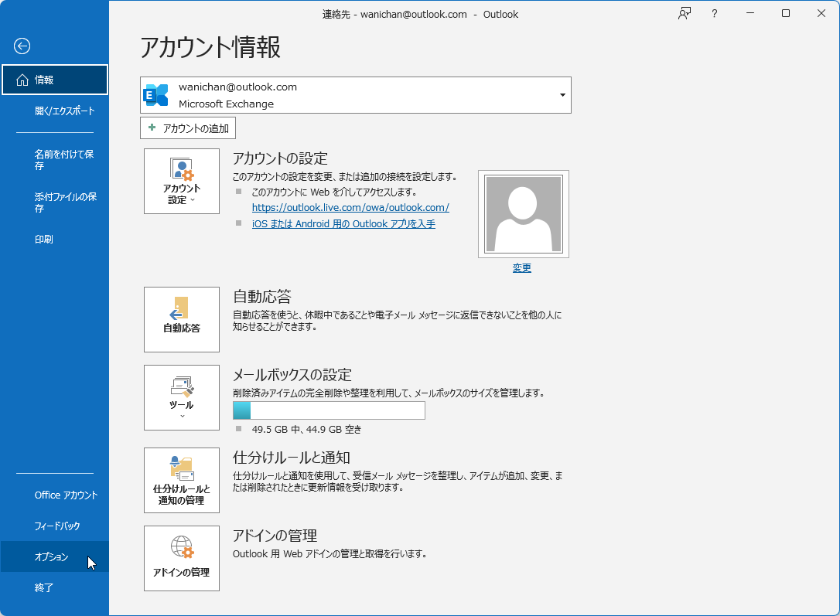Click the メールボックスの設定 heading
This screenshot has height=616, width=840.
point(292,375)
